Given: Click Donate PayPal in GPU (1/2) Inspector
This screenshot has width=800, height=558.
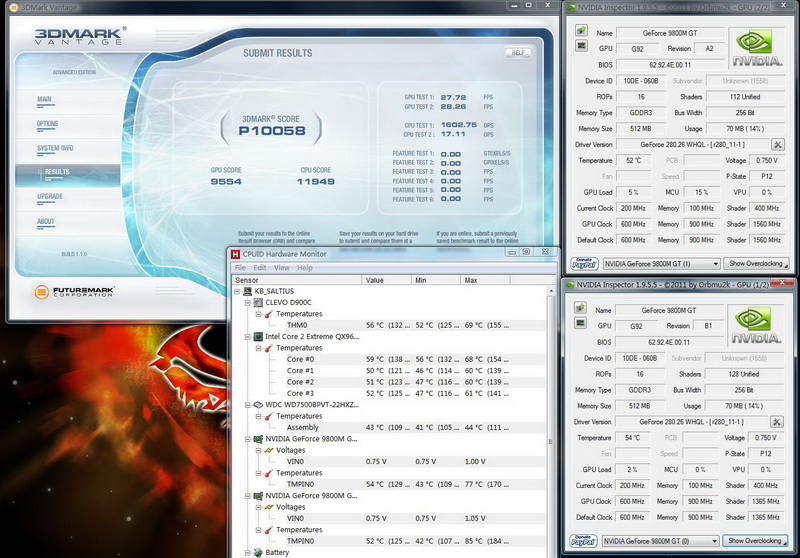Looking at the screenshot, I should point(584,541).
